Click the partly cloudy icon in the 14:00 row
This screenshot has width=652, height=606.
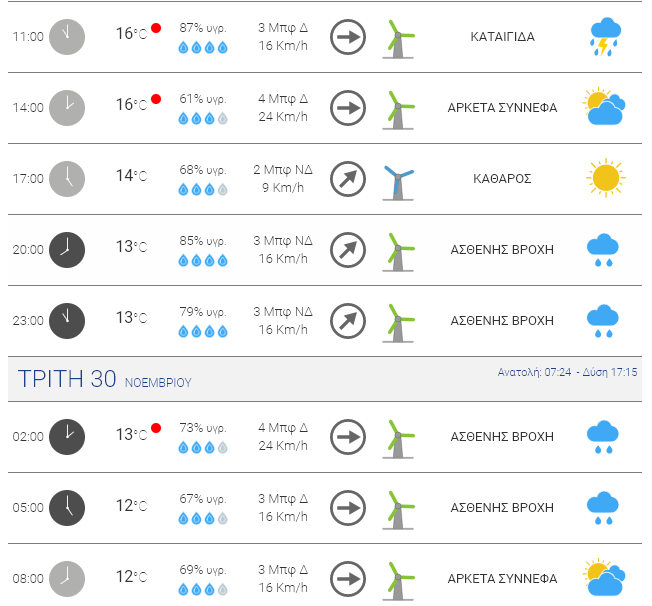(x=604, y=107)
